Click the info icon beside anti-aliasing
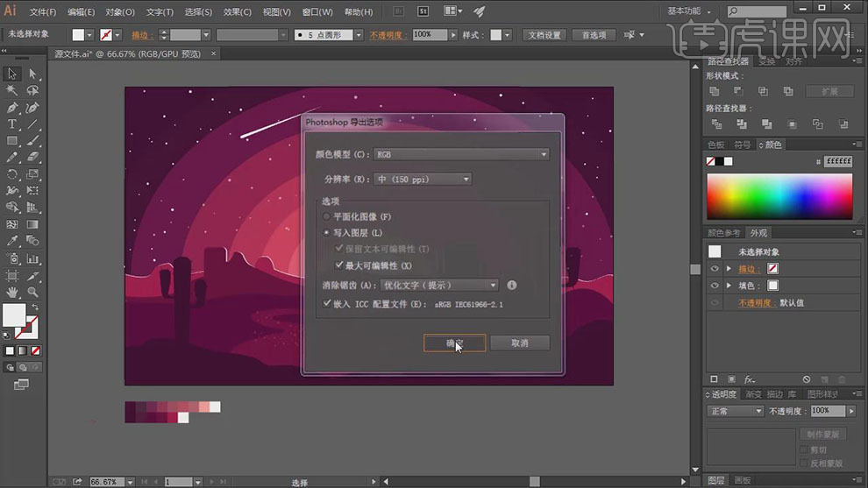Image resolution: width=868 pixels, height=488 pixels. point(511,285)
